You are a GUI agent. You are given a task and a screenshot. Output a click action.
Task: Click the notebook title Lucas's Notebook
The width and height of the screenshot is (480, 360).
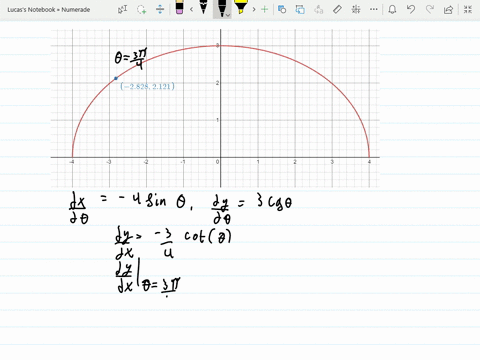click(49, 10)
